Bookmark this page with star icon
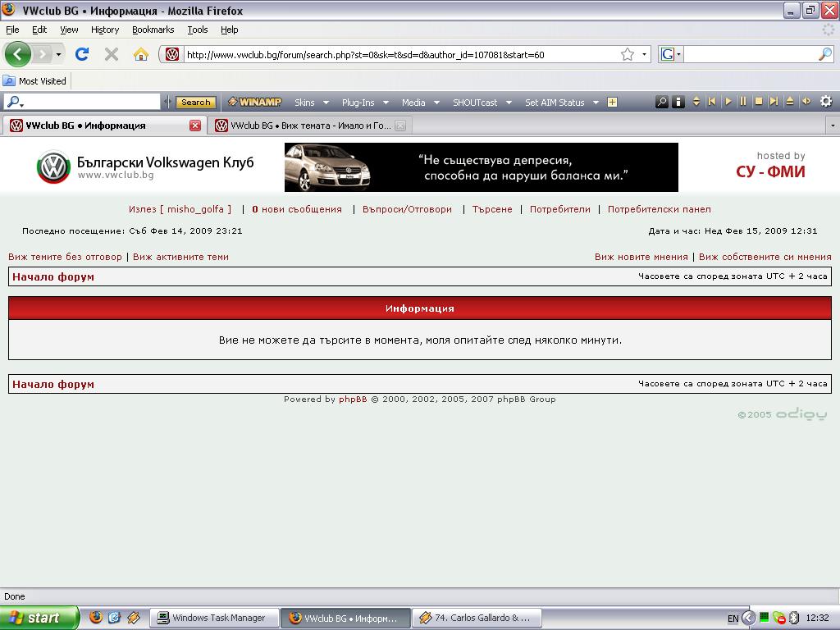This screenshot has width=840, height=630. 628,54
